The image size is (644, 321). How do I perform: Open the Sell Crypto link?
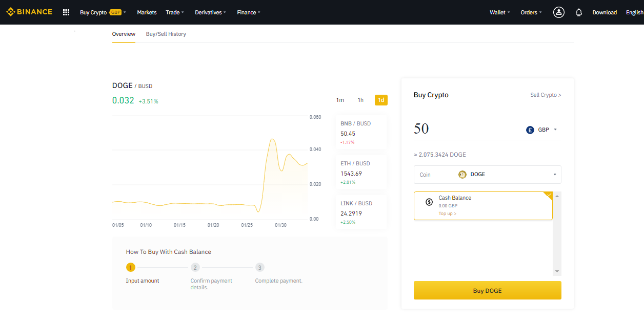[546, 95]
